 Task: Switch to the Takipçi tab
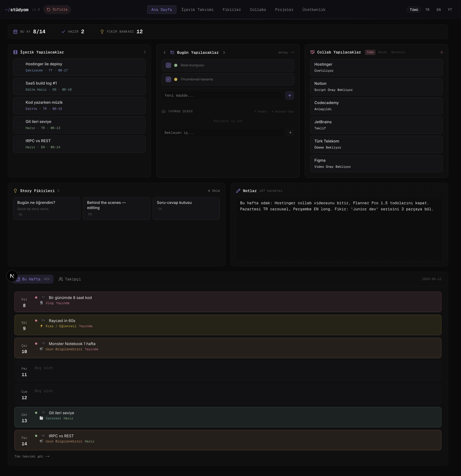click(70, 279)
